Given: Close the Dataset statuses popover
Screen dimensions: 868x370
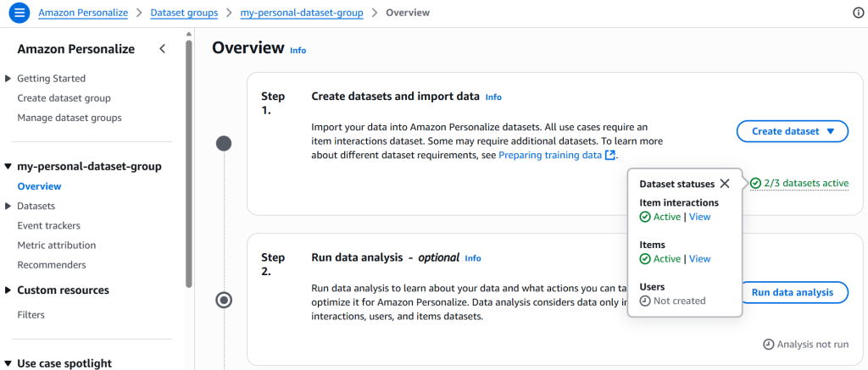Looking at the screenshot, I should point(725,184).
